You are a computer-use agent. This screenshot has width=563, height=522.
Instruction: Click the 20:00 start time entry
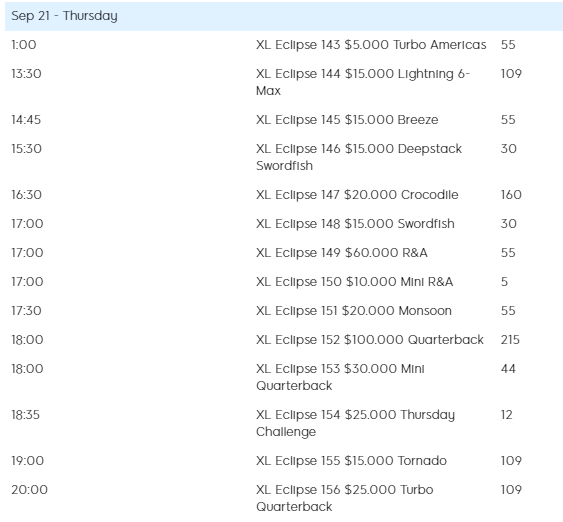29,490
